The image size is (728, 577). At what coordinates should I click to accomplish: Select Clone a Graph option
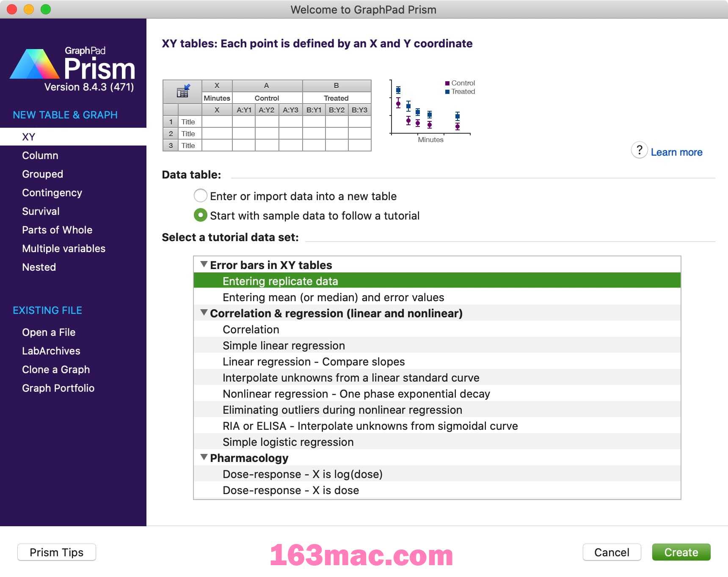tap(56, 369)
